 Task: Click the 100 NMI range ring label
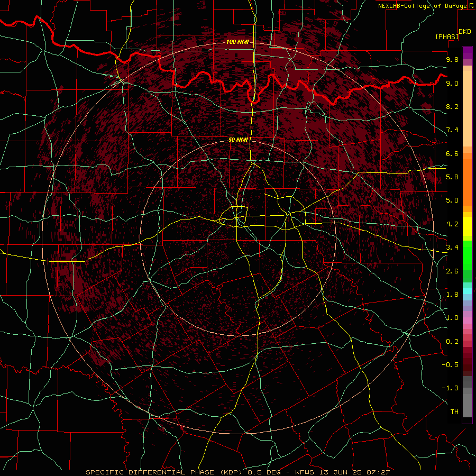click(237, 42)
